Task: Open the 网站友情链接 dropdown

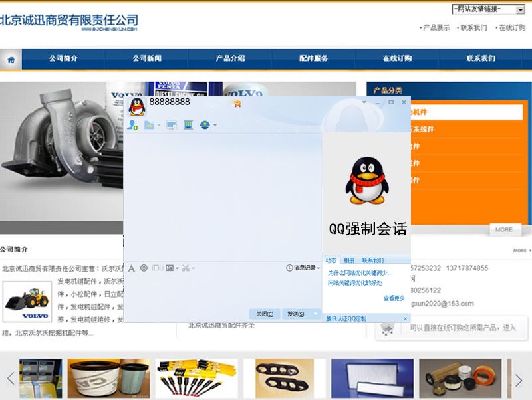Action: [x=489, y=9]
